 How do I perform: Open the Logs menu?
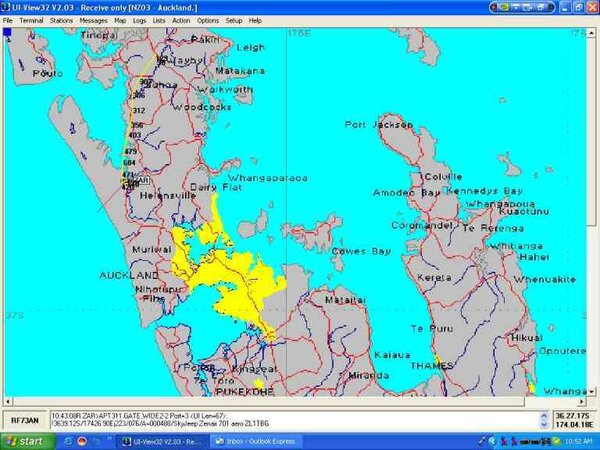pos(140,20)
